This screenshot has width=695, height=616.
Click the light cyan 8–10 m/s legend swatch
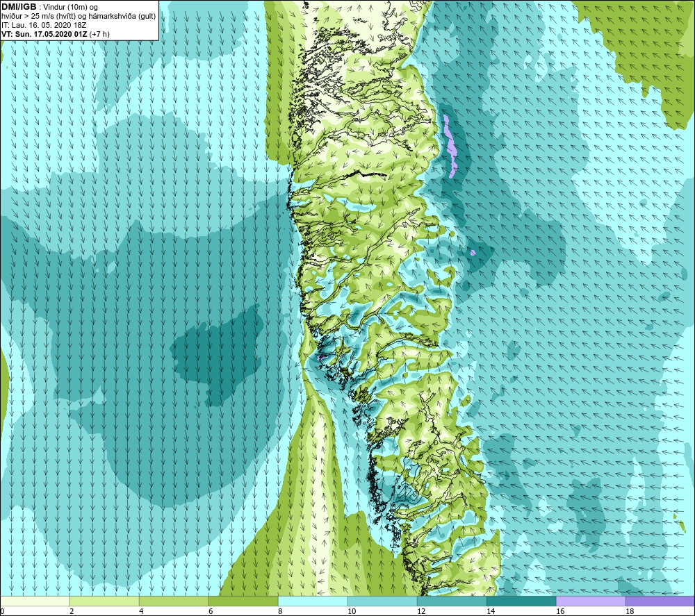[x=313, y=601]
